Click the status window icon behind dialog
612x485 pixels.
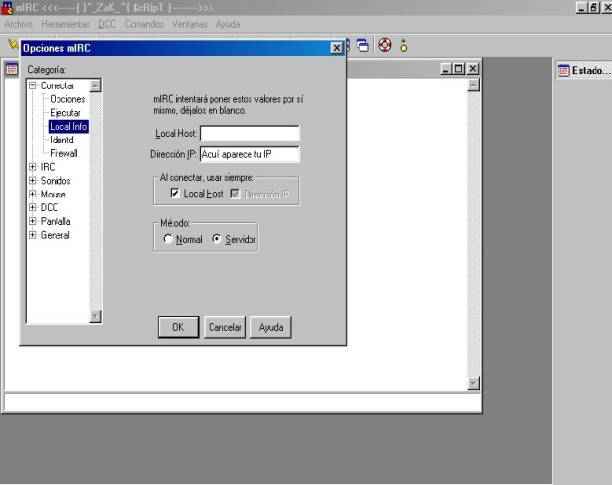(x=12, y=69)
